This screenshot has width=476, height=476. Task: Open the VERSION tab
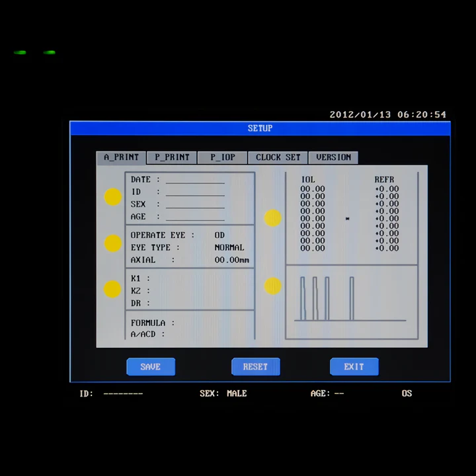point(333,157)
